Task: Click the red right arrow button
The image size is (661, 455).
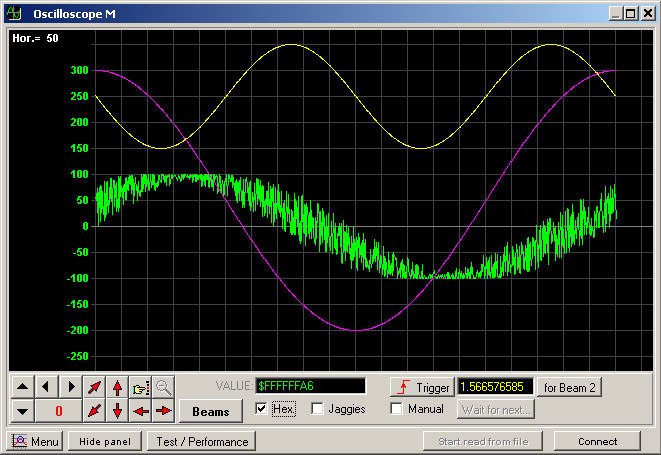Action: [x=163, y=410]
